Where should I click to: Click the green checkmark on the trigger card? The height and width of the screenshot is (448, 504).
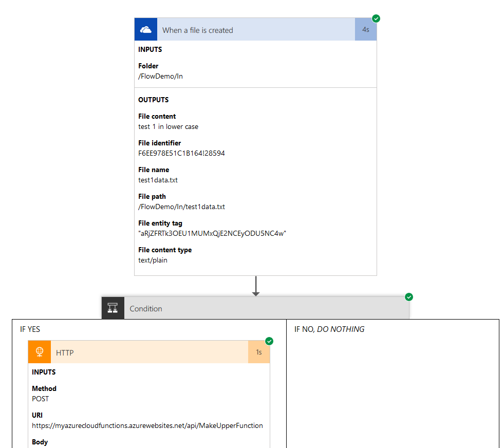pyautogui.click(x=377, y=18)
